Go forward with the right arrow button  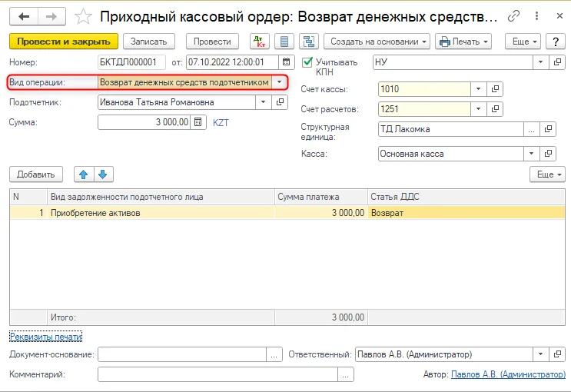tap(51, 16)
